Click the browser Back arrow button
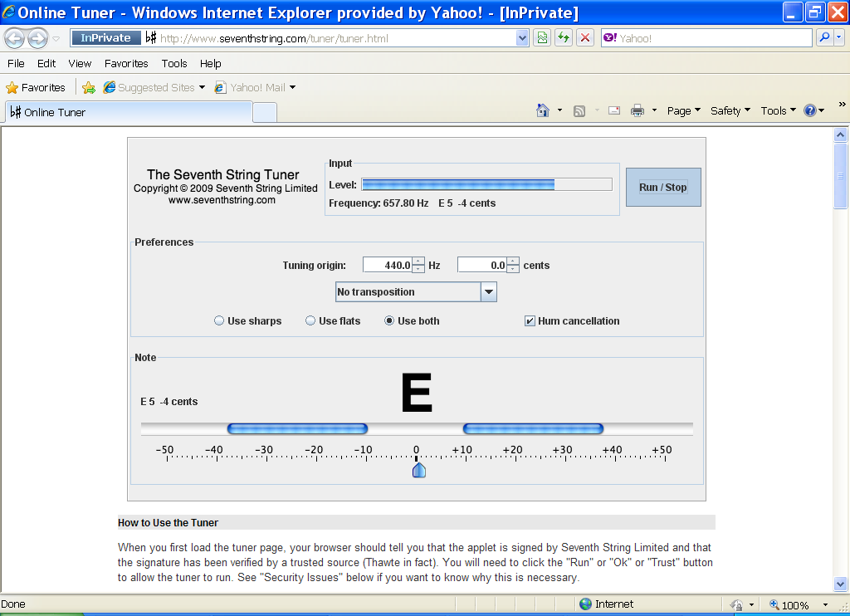 pos(15,38)
